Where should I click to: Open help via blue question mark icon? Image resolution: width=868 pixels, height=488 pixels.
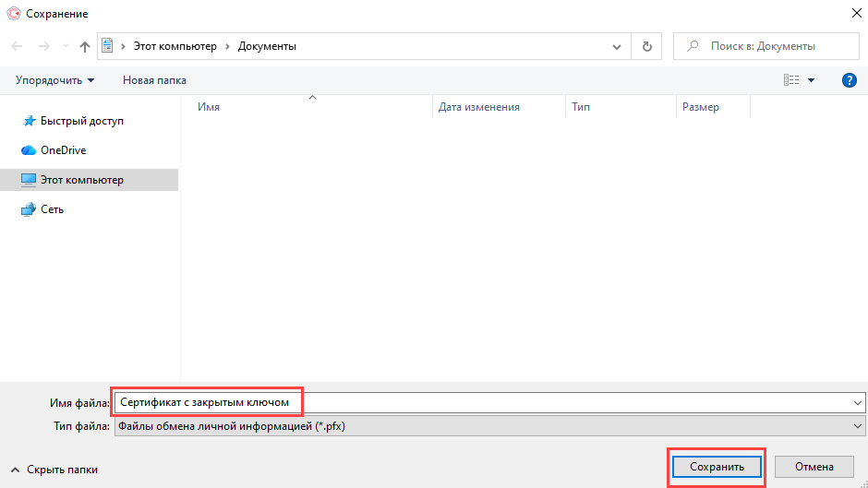click(850, 80)
